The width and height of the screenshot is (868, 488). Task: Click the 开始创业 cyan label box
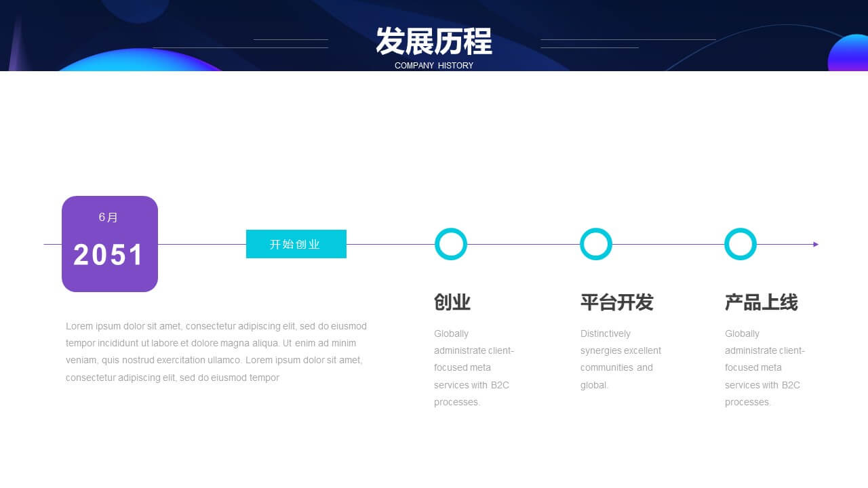click(x=296, y=244)
